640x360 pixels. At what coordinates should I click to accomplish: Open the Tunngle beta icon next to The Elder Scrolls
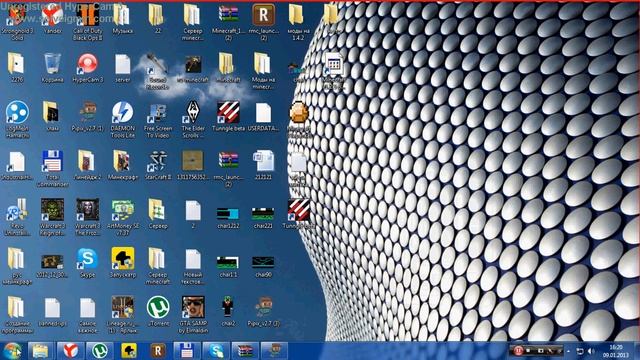(228, 117)
